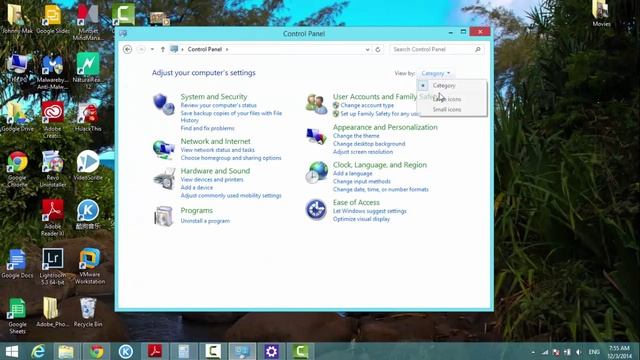Screen dimensions: 640x360
Task: Open the VMware Workstation desktop shortcut
Action: click(x=89, y=266)
